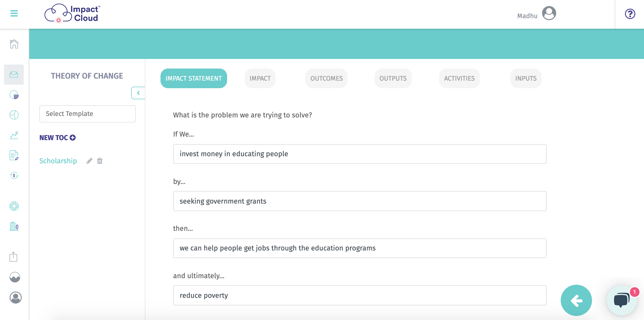
Task: Focus the 'reduce poverty' input field
Action: (360, 295)
